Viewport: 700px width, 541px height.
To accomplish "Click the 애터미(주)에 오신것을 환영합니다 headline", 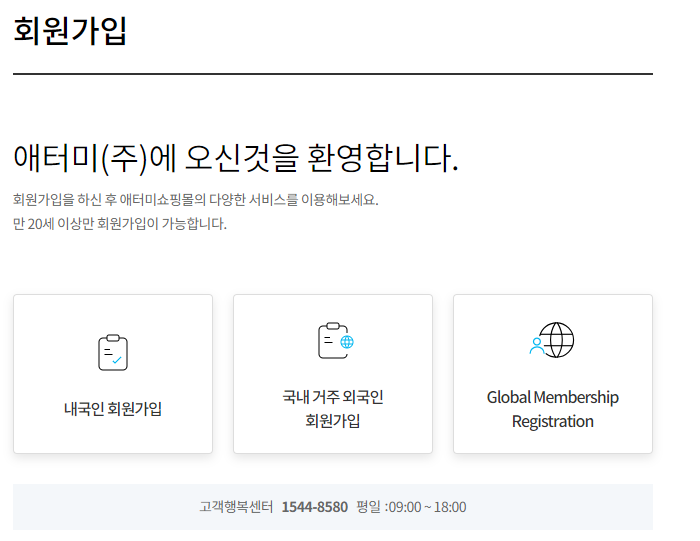I will [236, 158].
